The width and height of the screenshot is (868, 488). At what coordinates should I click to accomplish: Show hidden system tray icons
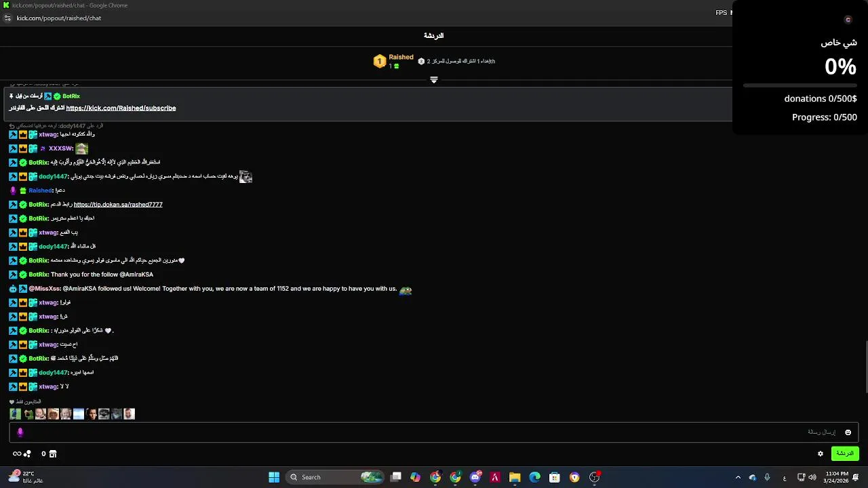point(738,477)
